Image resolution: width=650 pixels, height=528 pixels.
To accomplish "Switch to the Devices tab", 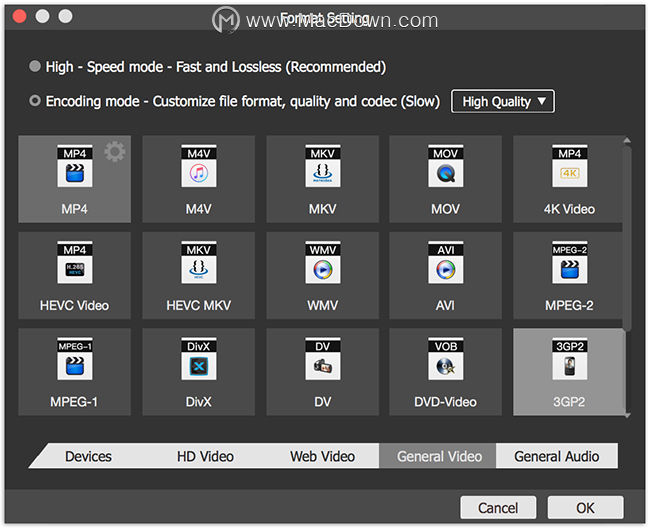I will tap(88, 456).
